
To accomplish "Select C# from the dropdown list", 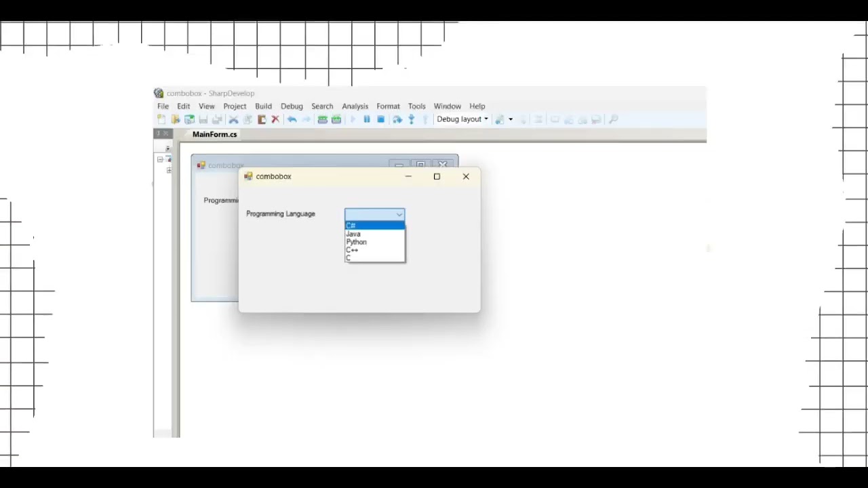I will click(375, 226).
